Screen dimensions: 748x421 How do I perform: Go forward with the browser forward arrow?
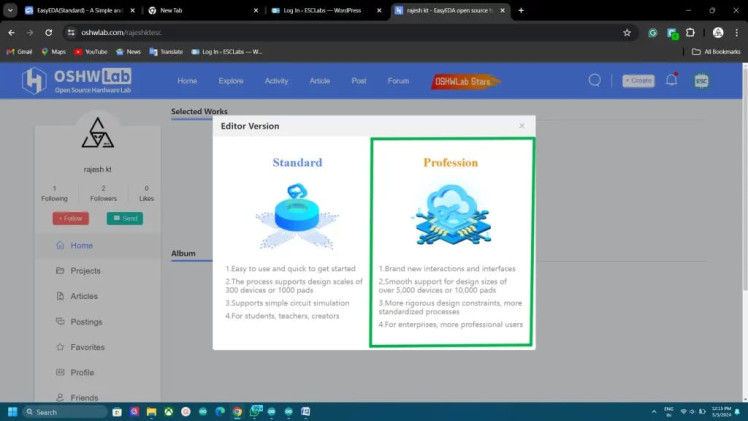[30, 32]
